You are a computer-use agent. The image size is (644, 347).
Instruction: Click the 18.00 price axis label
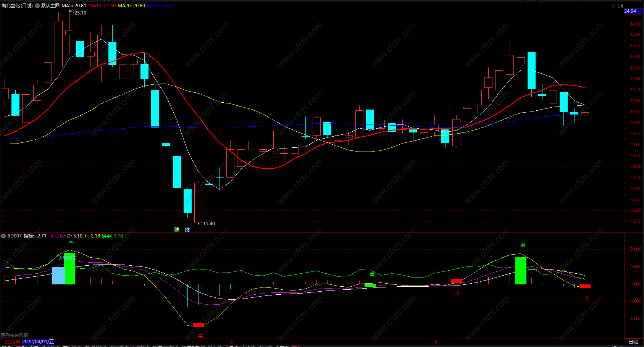635,166
